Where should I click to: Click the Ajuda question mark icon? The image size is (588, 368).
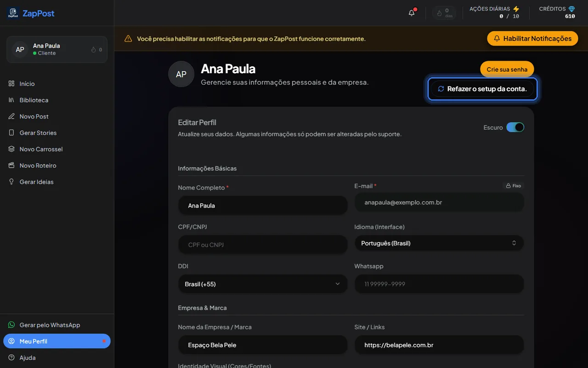tap(11, 357)
